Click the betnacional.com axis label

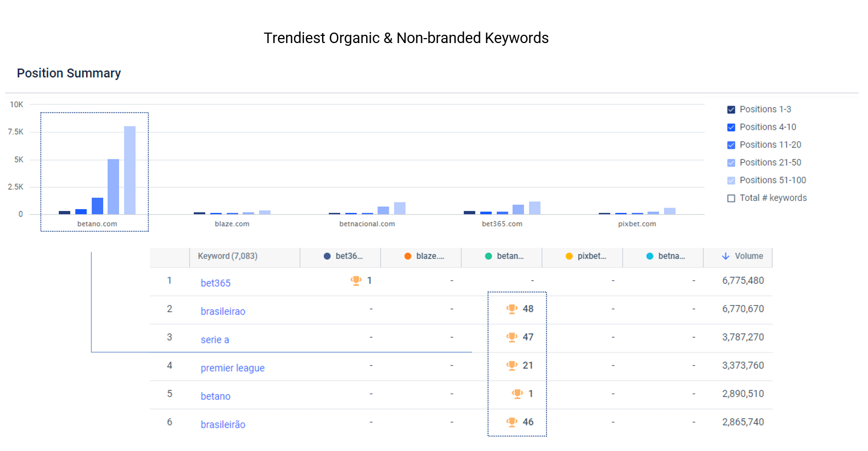coord(367,224)
